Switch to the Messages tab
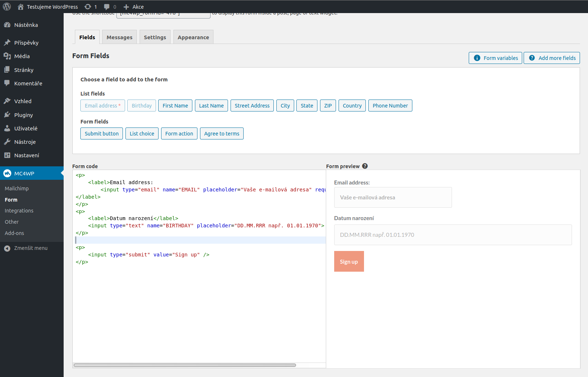 [x=120, y=37]
